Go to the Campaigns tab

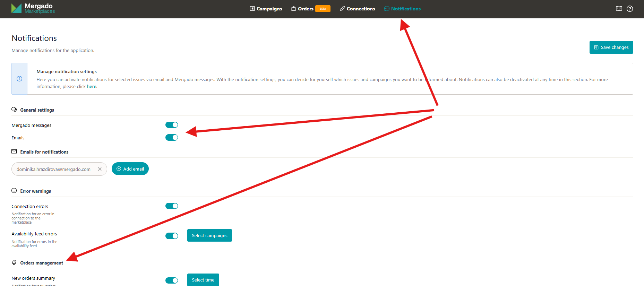[266, 9]
